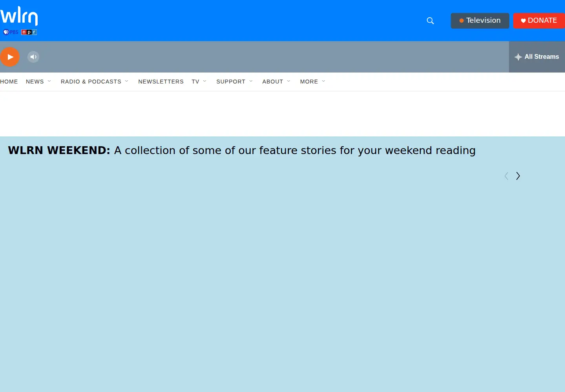Click the WLRN WEEKEND headline text
565x392 pixels.
tap(242, 151)
